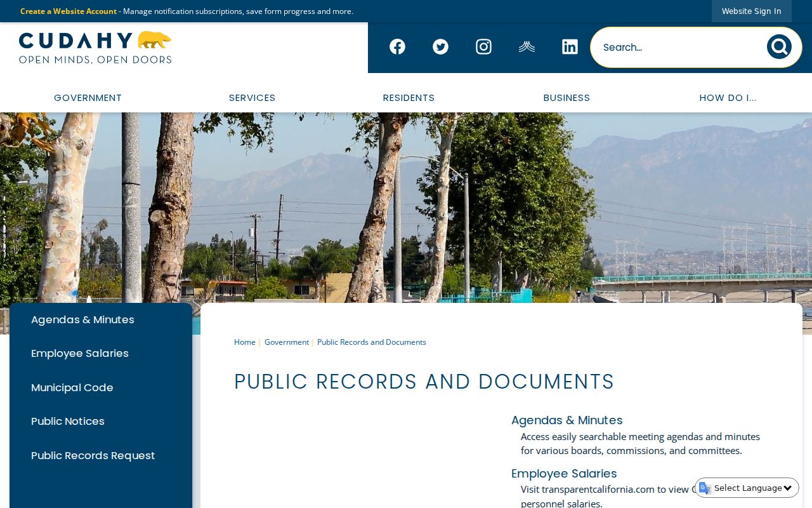Open the Cudahy Instagram icon

[483, 47]
